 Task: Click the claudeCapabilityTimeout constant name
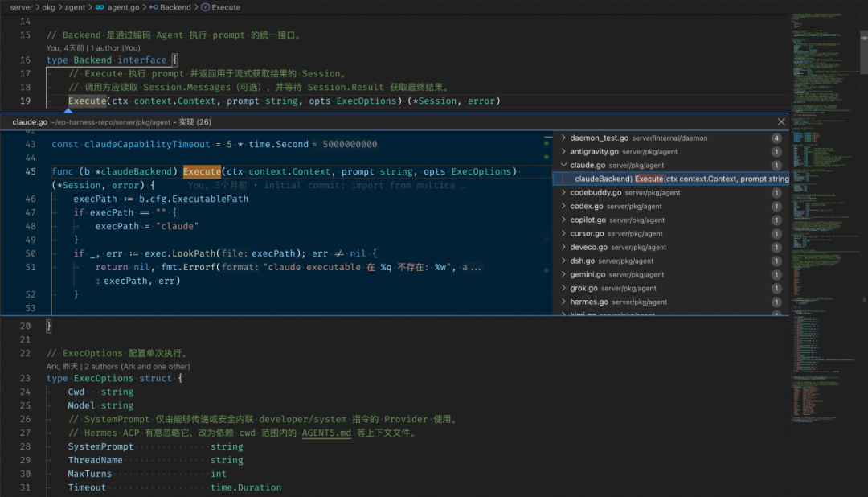147,144
